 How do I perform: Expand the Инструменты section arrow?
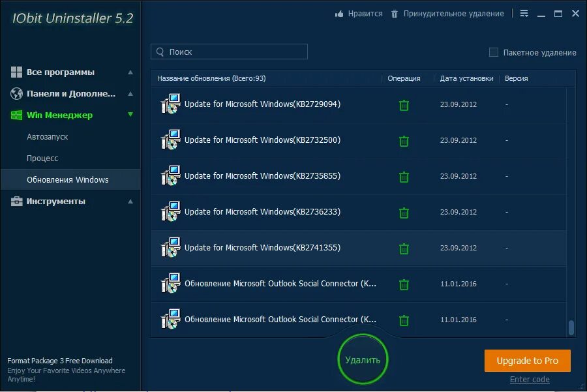[x=130, y=202]
